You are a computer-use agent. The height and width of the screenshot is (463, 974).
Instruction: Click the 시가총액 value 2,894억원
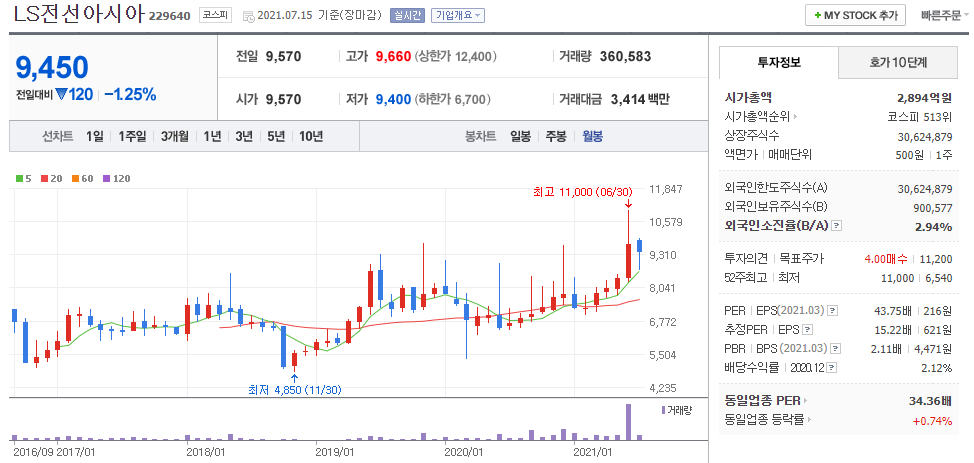[924, 98]
